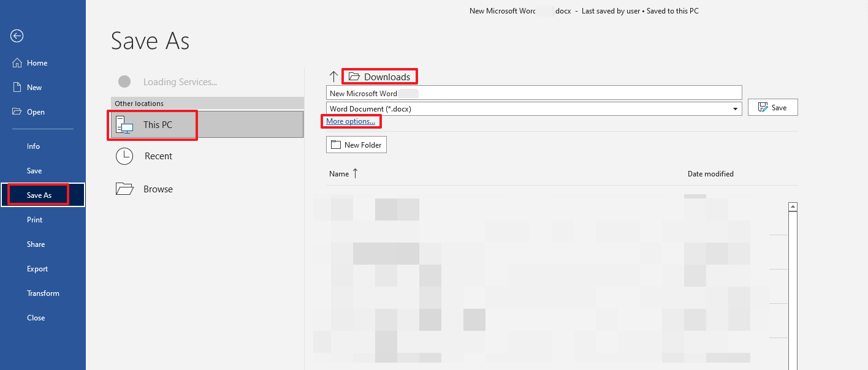Click the file list scrollbar up arrow

pos(793,207)
